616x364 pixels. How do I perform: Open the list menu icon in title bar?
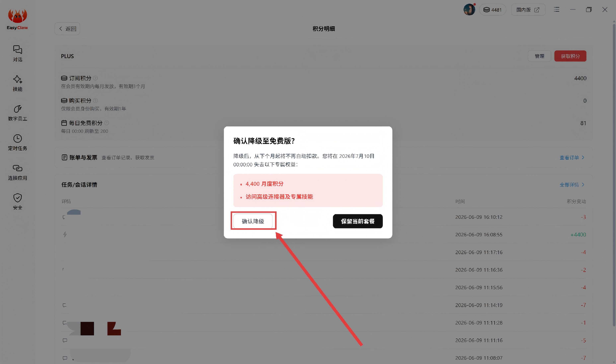point(557,10)
